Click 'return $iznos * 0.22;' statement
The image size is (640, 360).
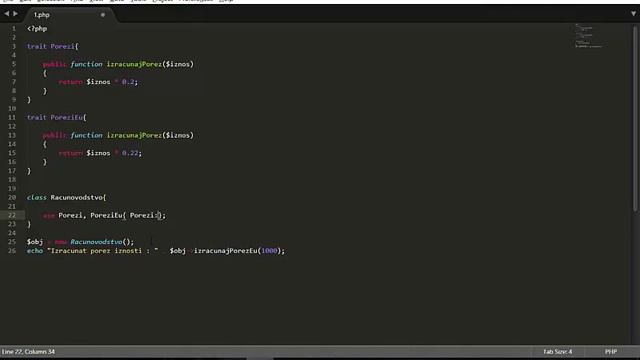pyautogui.click(x=100, y=153)
